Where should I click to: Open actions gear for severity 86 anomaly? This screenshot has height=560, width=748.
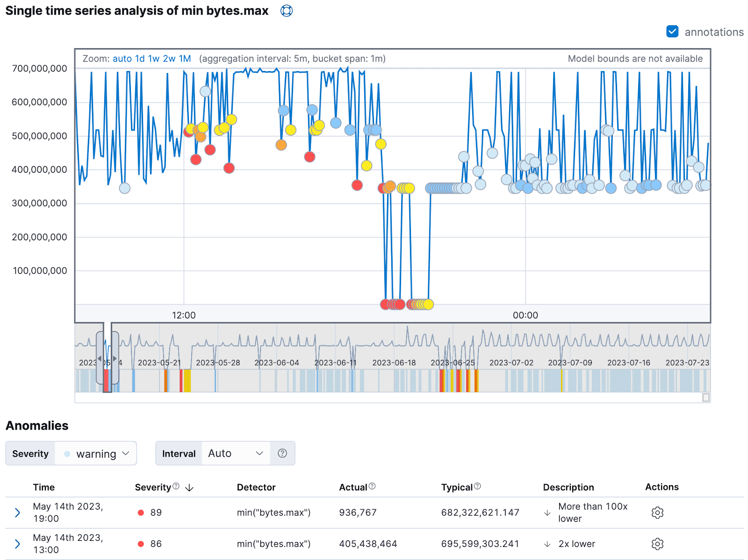point(657,544)
